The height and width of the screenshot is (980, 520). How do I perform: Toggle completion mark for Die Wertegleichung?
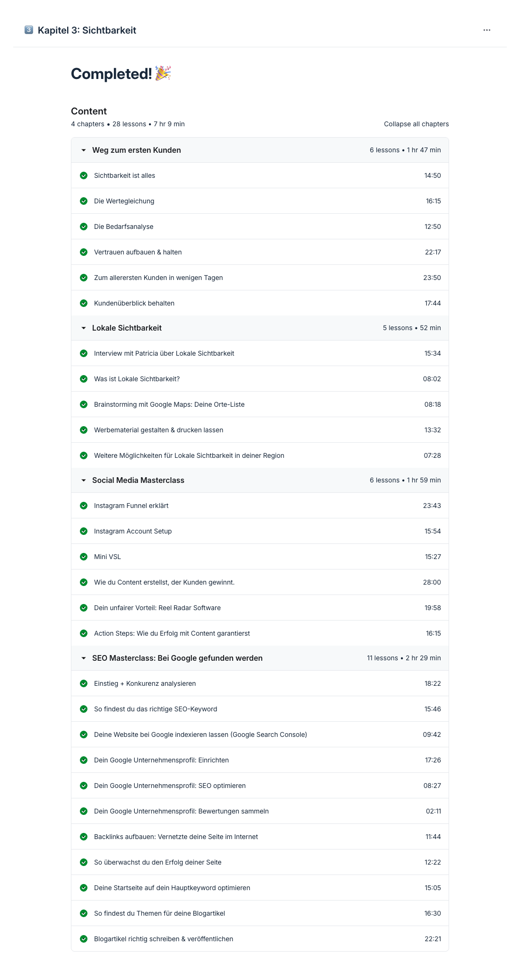84,201
